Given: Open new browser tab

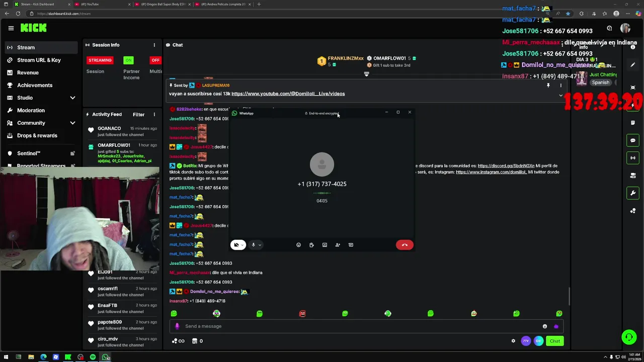Looking at the screenshot, I should click(x=259, y=4).
